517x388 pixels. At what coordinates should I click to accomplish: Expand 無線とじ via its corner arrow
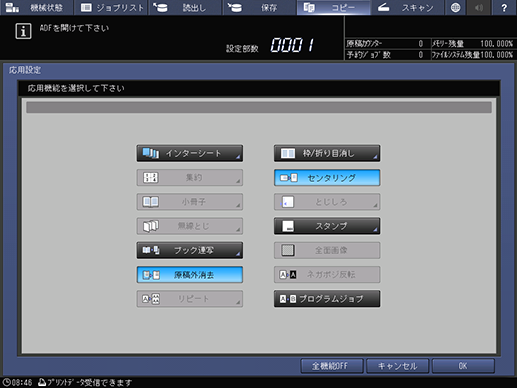pyautogui.click(x=238, y=230)
